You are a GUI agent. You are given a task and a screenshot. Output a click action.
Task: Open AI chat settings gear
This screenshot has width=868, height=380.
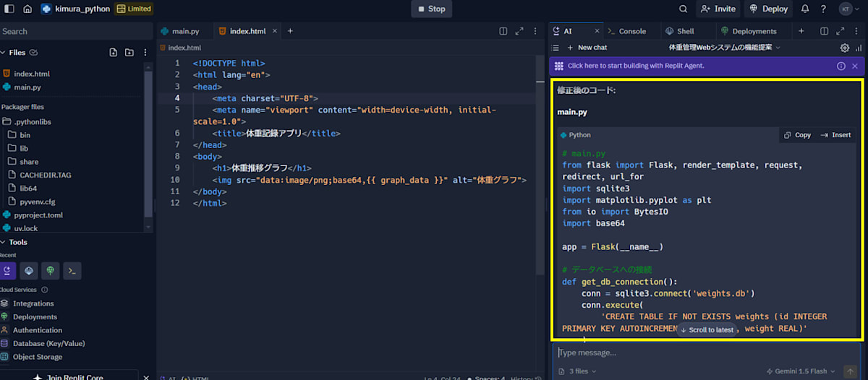pyautogui.click(x=844, y=48)
